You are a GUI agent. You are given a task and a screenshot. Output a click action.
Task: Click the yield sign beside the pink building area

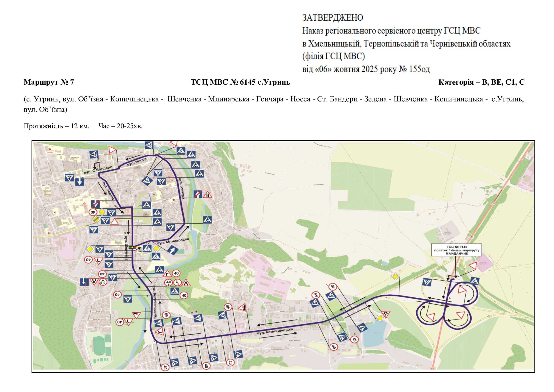(473, 266)
